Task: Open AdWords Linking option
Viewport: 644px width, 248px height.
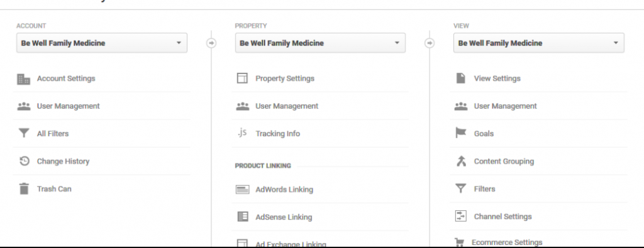Action: point(284,190)
